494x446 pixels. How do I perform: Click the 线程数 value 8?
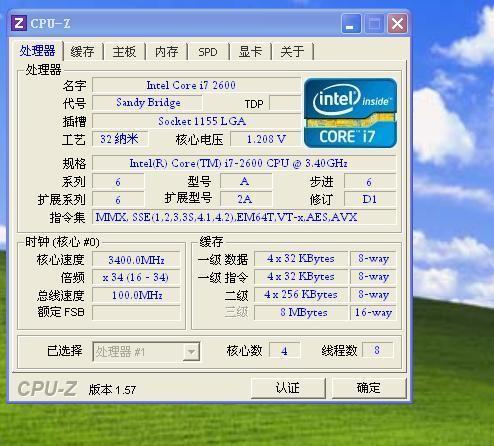(x=377, y=351)
